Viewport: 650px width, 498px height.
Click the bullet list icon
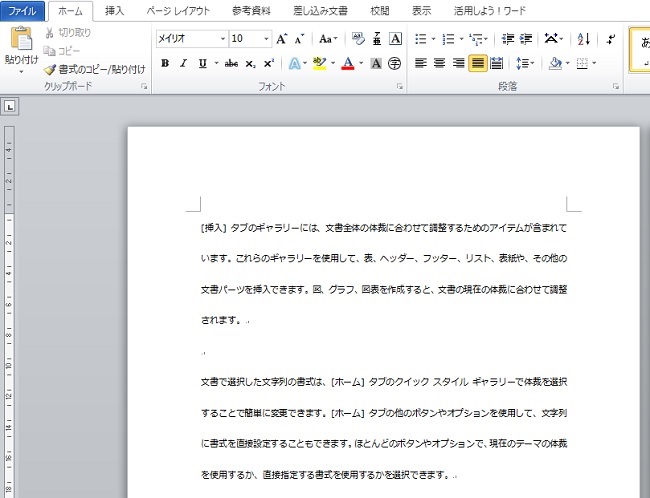[420, 39]
